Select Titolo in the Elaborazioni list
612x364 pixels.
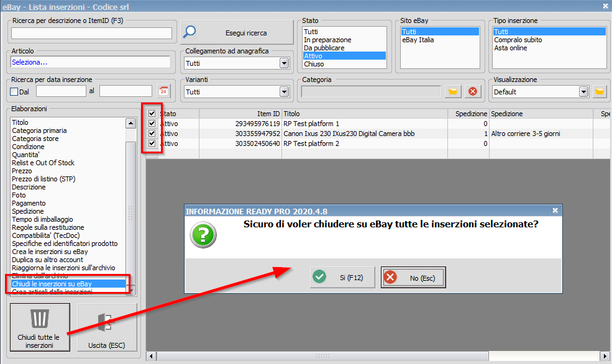(x=68, y=122)
